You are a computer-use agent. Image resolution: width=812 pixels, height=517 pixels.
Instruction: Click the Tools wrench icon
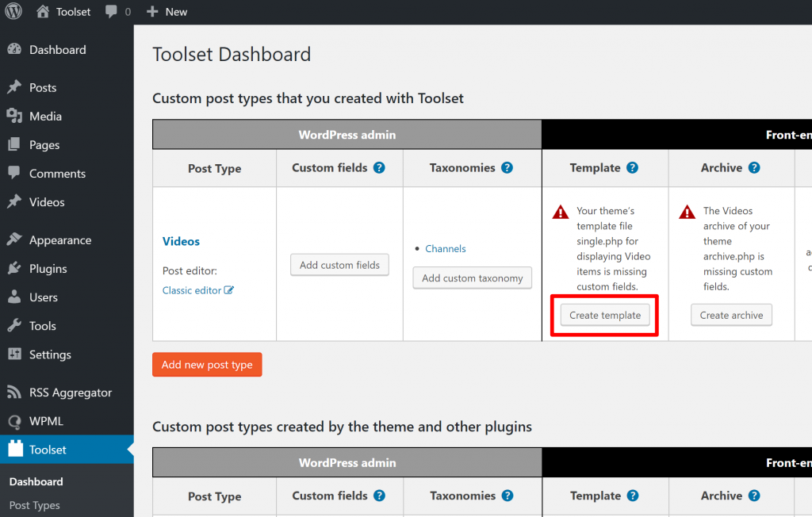14,325
